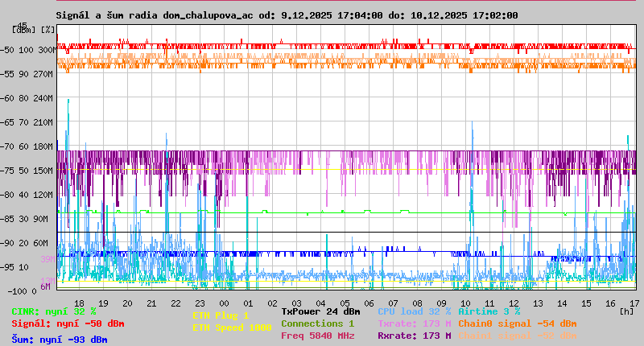Click the [h] unit label on time axis

(626, 310)
